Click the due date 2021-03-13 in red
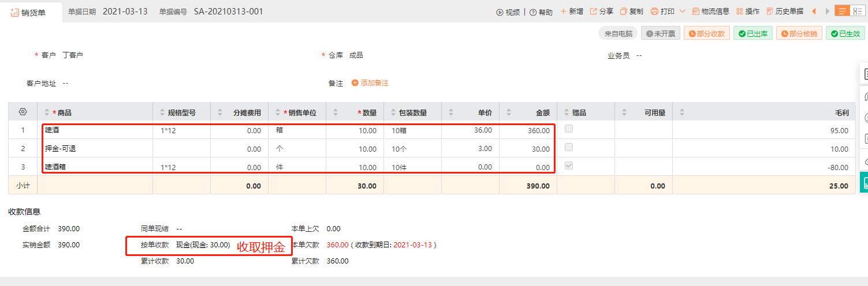Screen dimensions: 868x286 point(413,245)
